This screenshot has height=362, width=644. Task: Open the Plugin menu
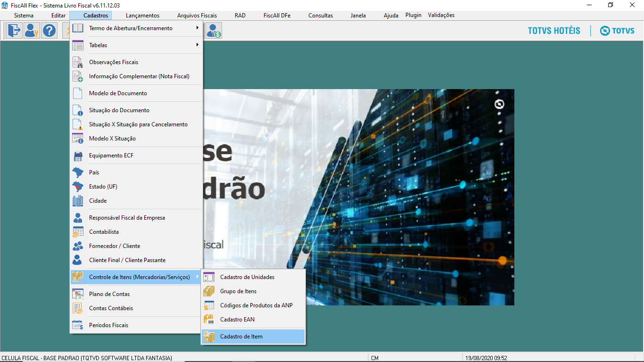[x=413, y=15]
